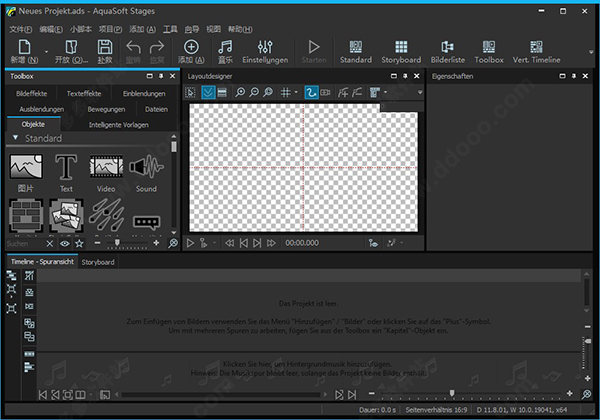600x420 pixels.
Task: Toggle the camera pan icon in Layoutdesigner
Action: pos(325,92)
